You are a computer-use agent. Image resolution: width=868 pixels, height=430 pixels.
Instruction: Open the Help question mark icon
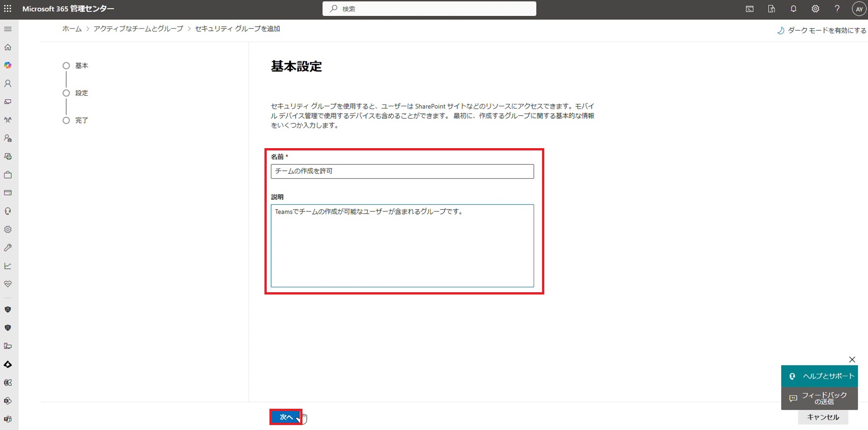(x=837, y=9)
